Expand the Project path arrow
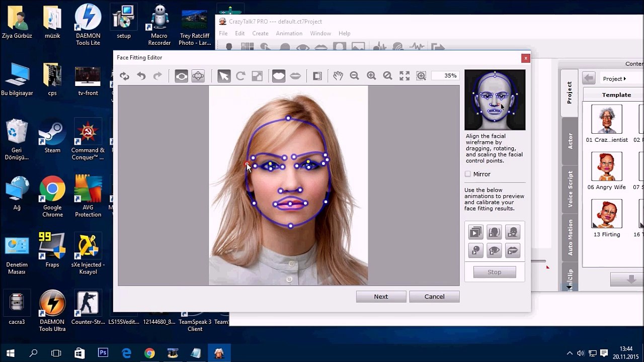644x362 pixels. pos(624,79)
